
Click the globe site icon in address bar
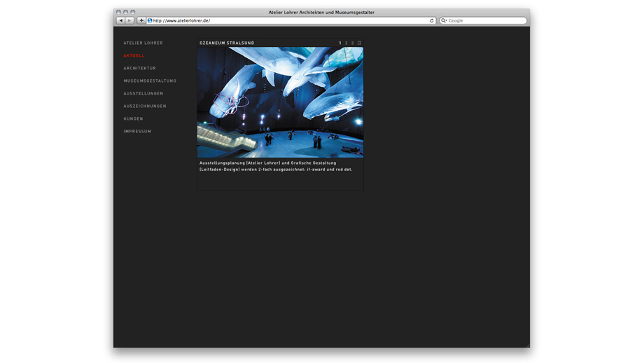coord(150,21)
